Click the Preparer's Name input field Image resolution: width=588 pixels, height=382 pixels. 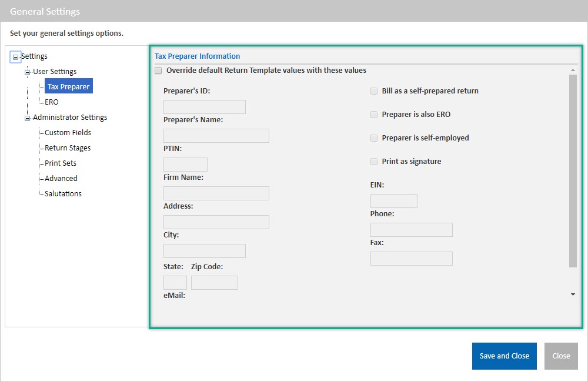[216, 136]
